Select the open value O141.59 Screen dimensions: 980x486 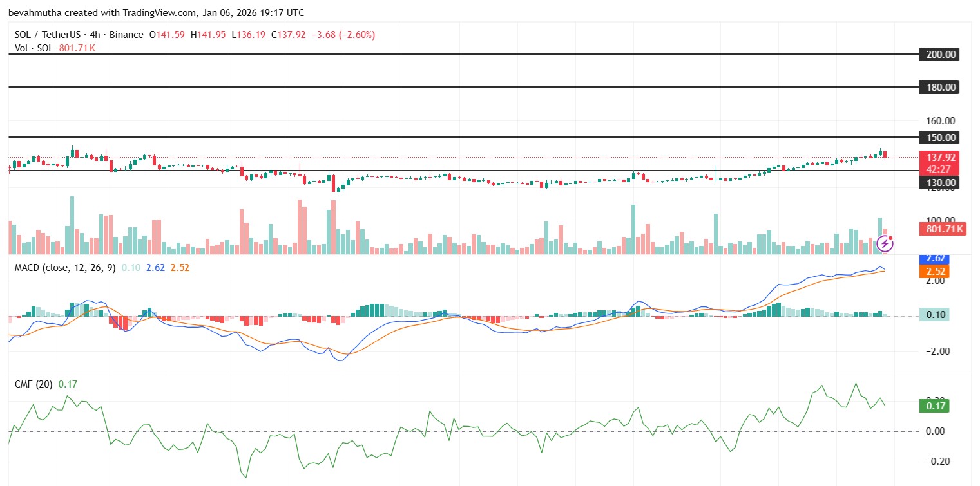pyautogui.click(x=168, y=35)
